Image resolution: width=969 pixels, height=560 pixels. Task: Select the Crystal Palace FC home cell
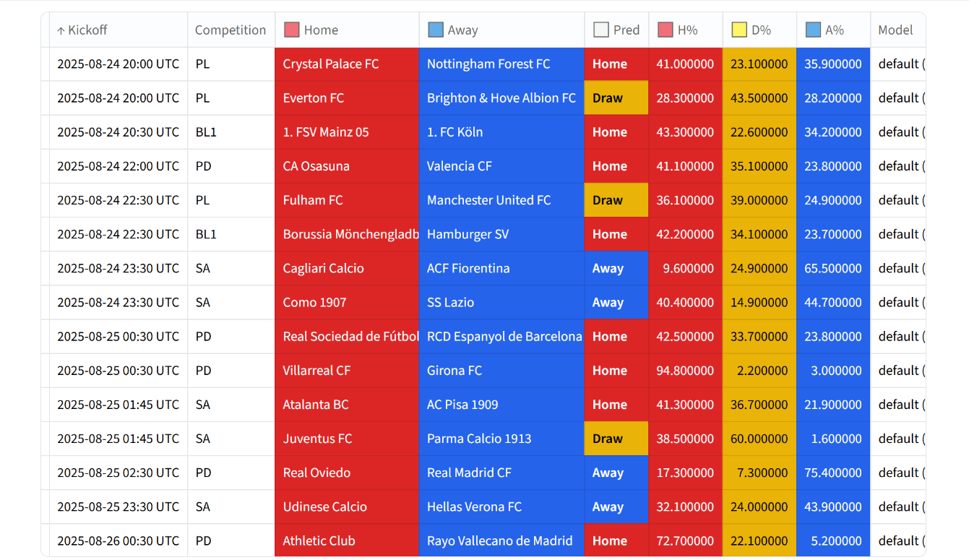coord(330,64)
